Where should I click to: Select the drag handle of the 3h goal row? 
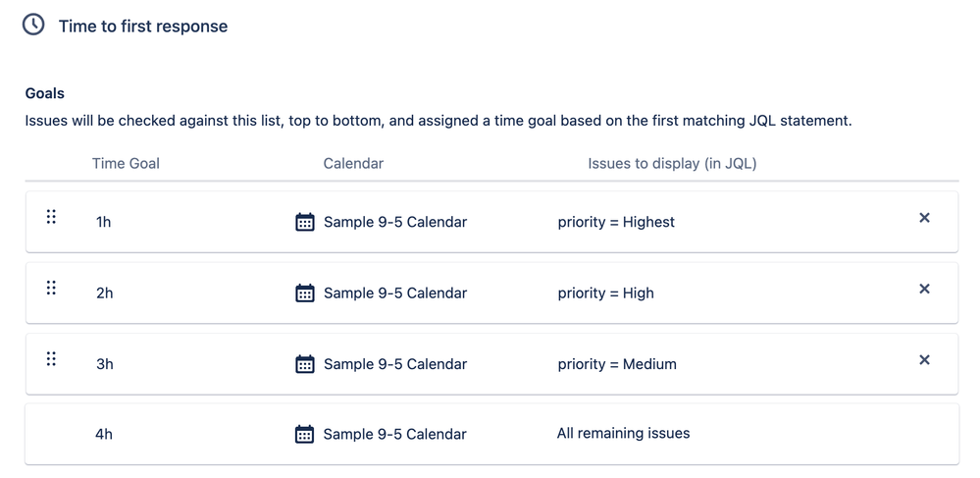point(51,358)
